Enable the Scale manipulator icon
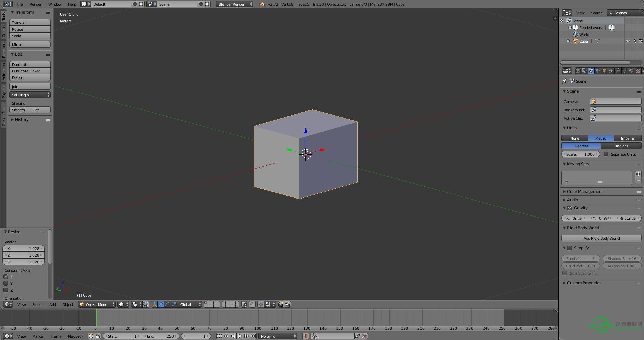 click(174, 304)
